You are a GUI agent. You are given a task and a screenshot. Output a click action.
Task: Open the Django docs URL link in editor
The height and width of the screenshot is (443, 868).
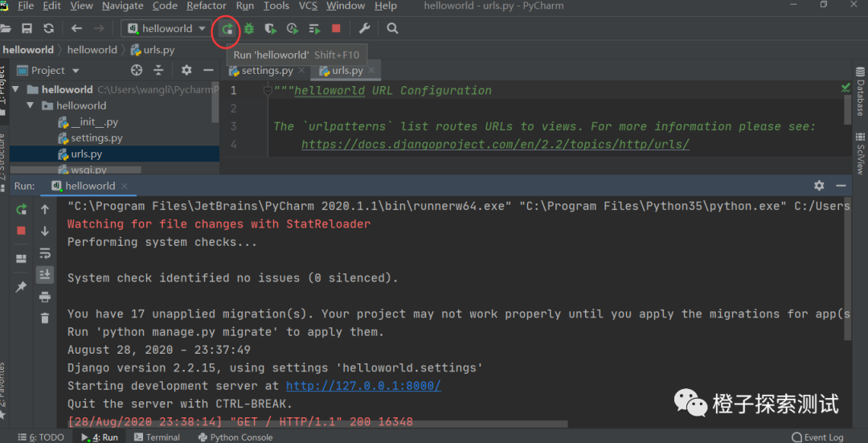coord(495,145)
